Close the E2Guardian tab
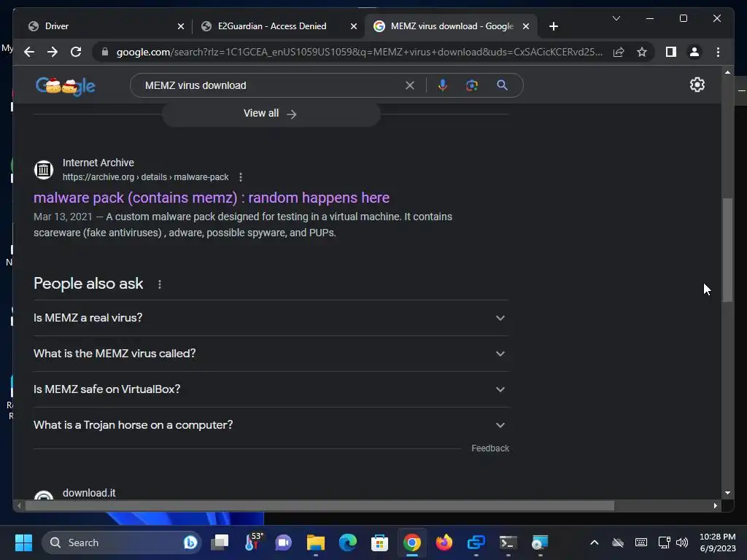The width and height of the screenshot is (747, 560). click(x=354, y=27)
